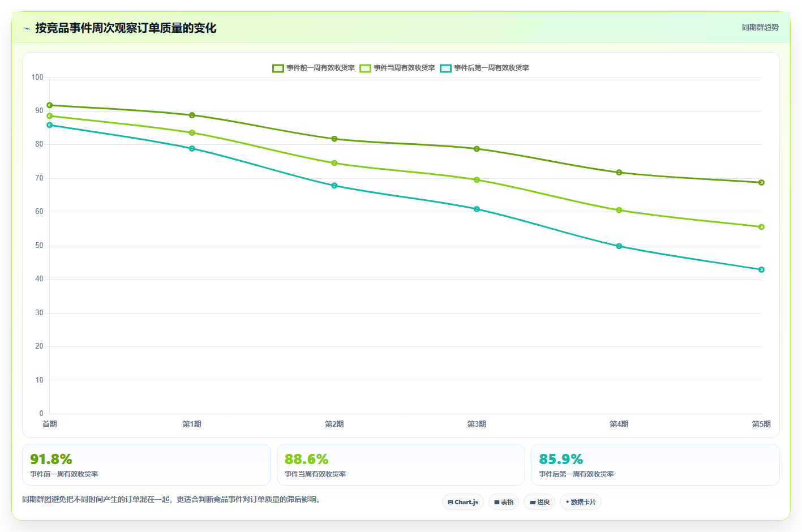Toggle the 事件后第一周有效收货率 legend series

[484, 68]
